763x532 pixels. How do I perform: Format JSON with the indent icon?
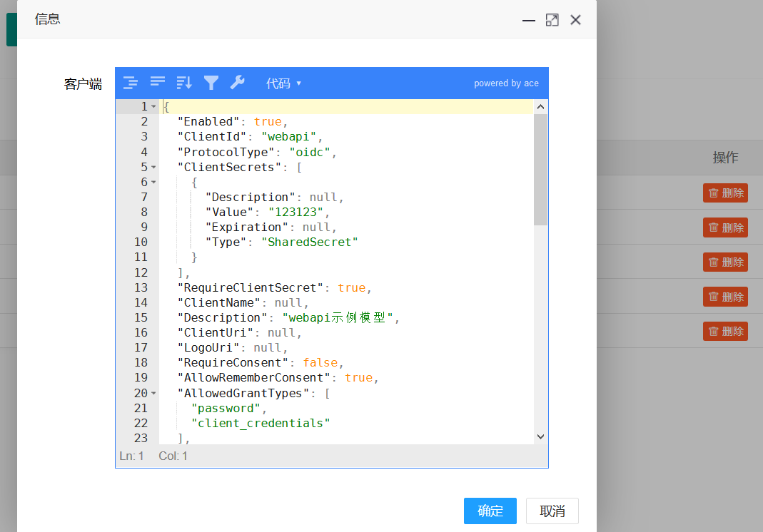[130, 83]
